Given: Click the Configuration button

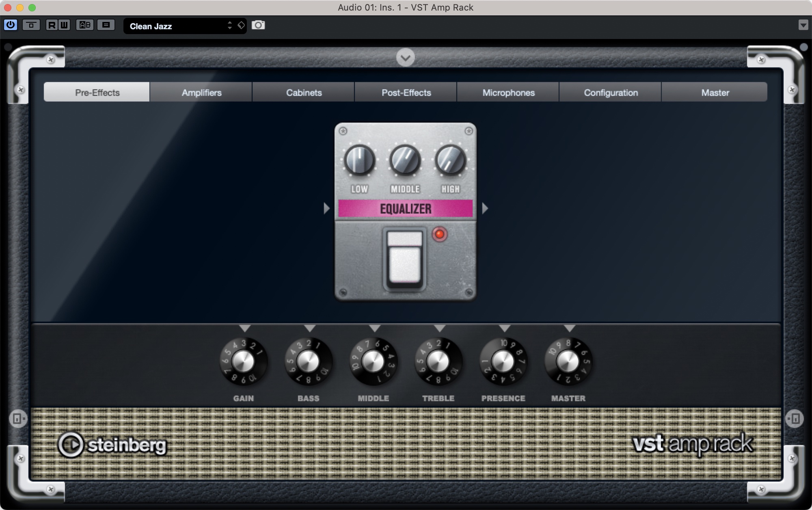Looking at the screenshot, I should [611, 93].
